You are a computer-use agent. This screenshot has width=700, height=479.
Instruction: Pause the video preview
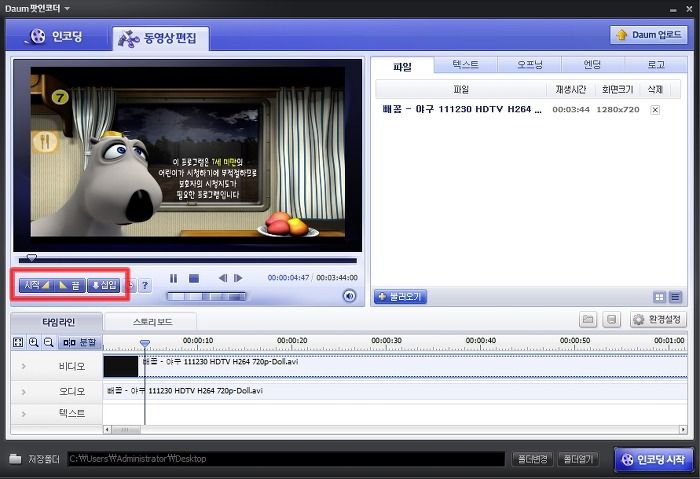pos(174,278)
